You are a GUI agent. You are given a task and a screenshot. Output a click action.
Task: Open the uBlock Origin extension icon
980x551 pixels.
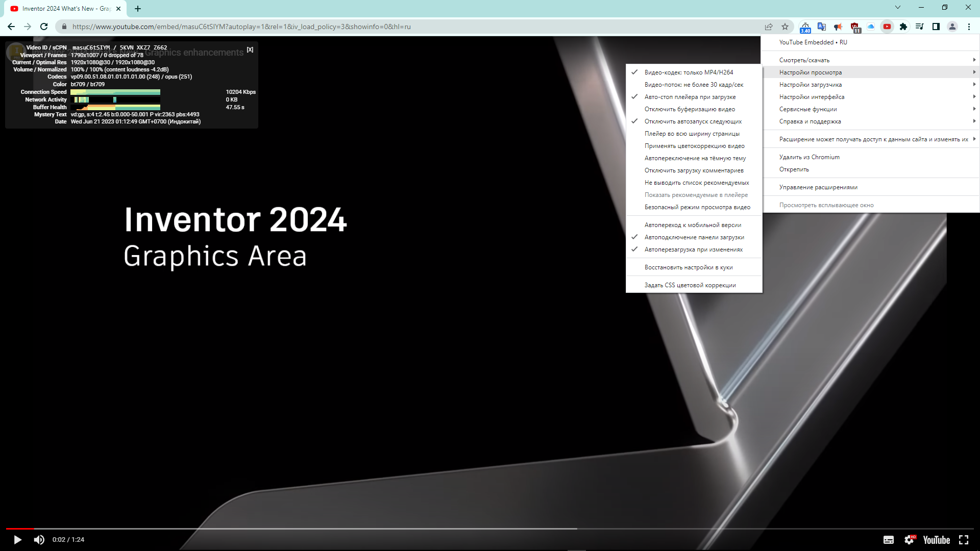(855, 27)
